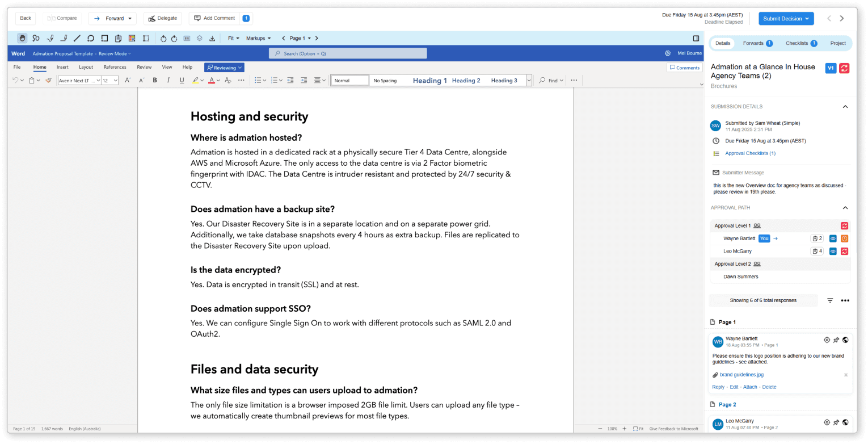
Task: Click the download icon in markup toolbar
Action: pos(212,38)
